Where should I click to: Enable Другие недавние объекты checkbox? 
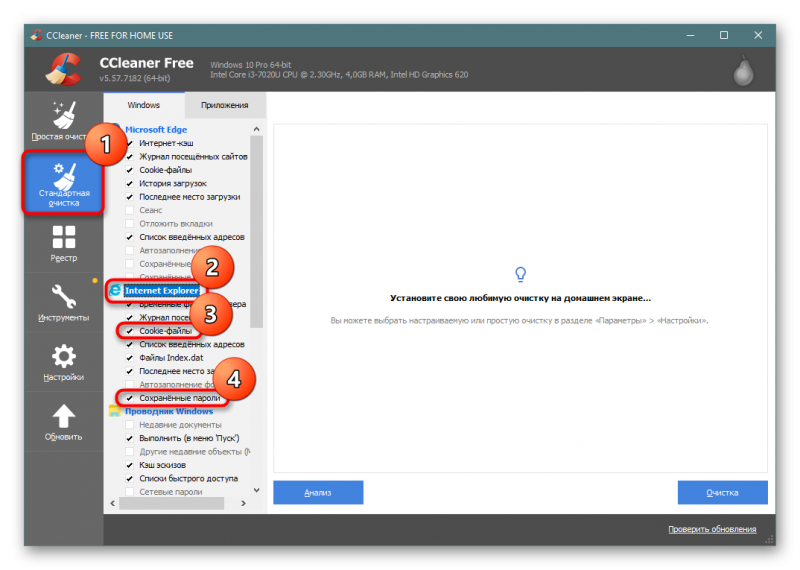(x=130, y=452)
